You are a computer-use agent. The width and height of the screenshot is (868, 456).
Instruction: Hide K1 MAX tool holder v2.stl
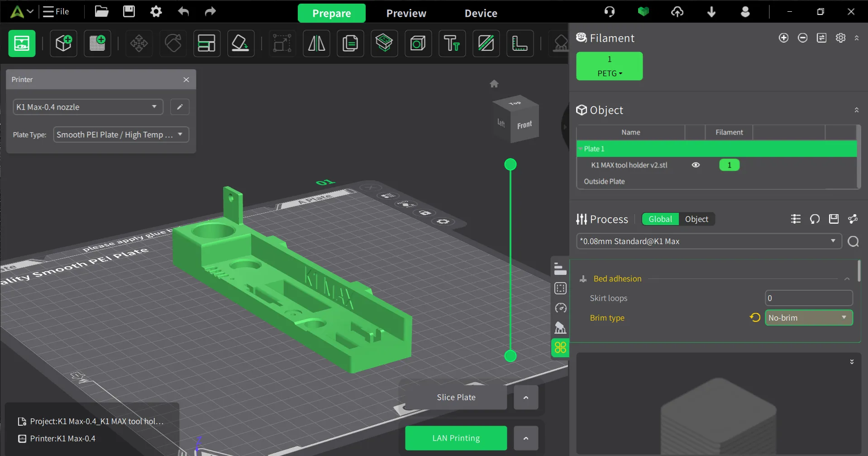coord(696,165)
